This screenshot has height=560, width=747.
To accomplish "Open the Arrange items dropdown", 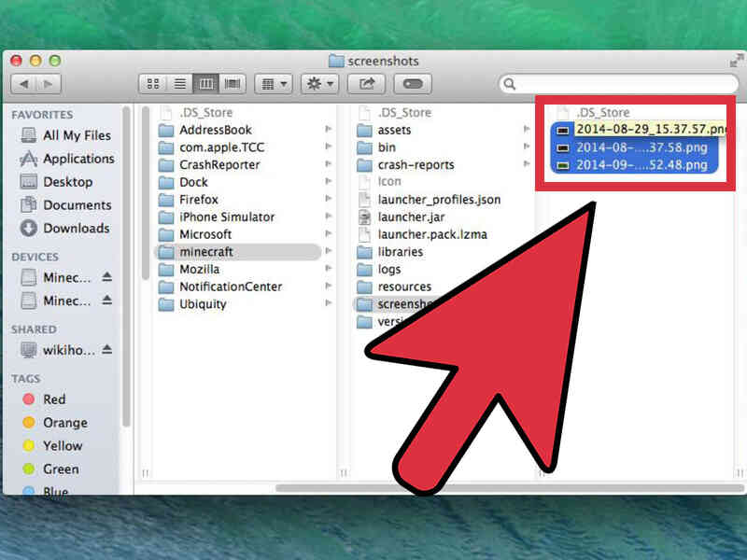I will [274, 84].
